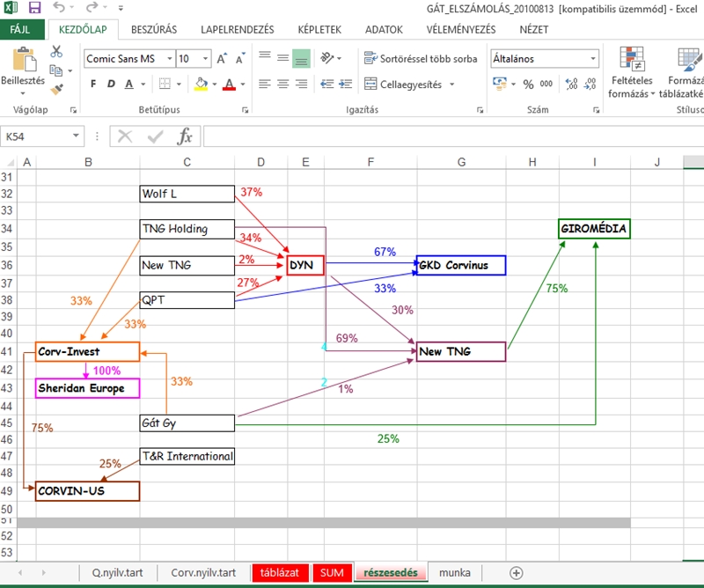Screen dimensions: 704x588
Task: Open the Comic Sans MS font dropdown
Action: (x=170, y=59)
